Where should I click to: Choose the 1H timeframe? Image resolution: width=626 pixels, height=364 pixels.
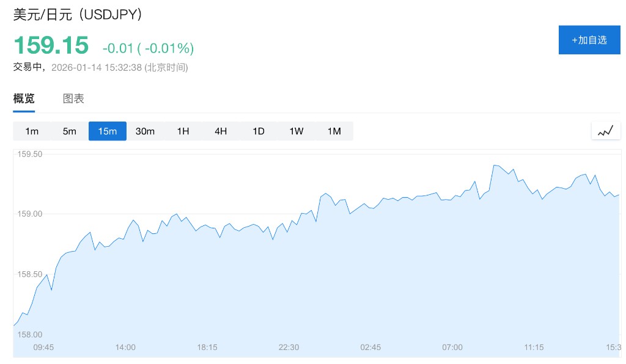[183, 131]
